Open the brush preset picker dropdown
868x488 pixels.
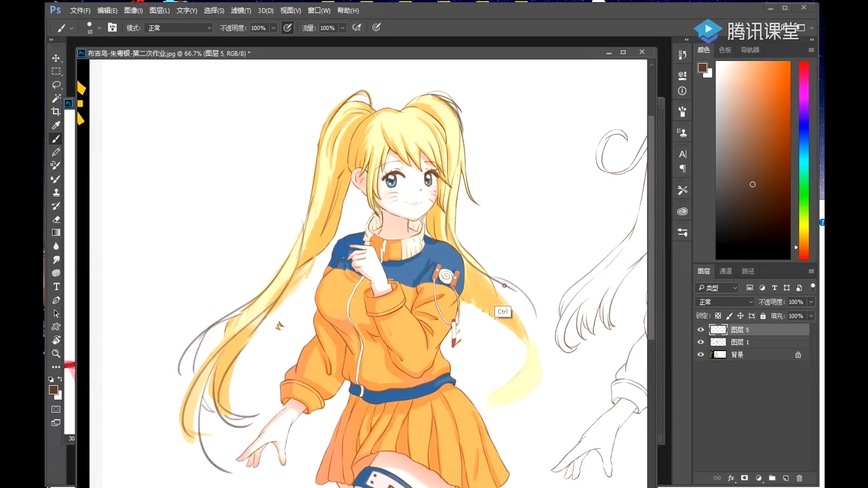click(100, 28)
